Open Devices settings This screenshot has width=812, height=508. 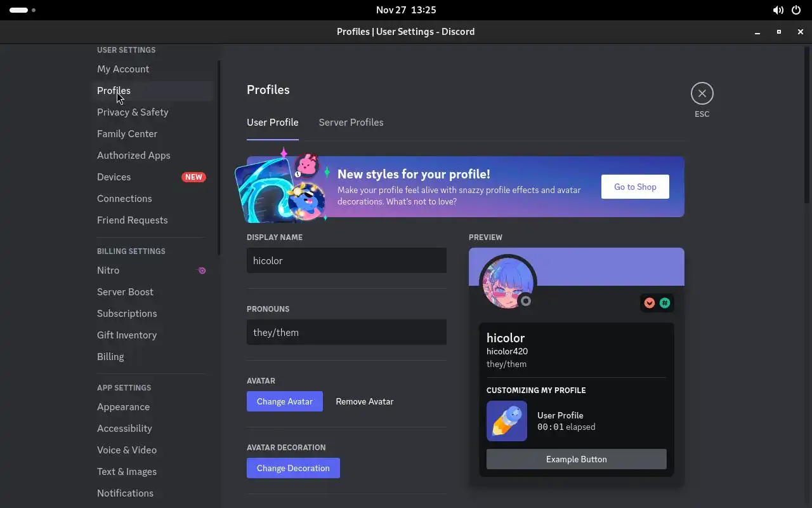[151, 177]
